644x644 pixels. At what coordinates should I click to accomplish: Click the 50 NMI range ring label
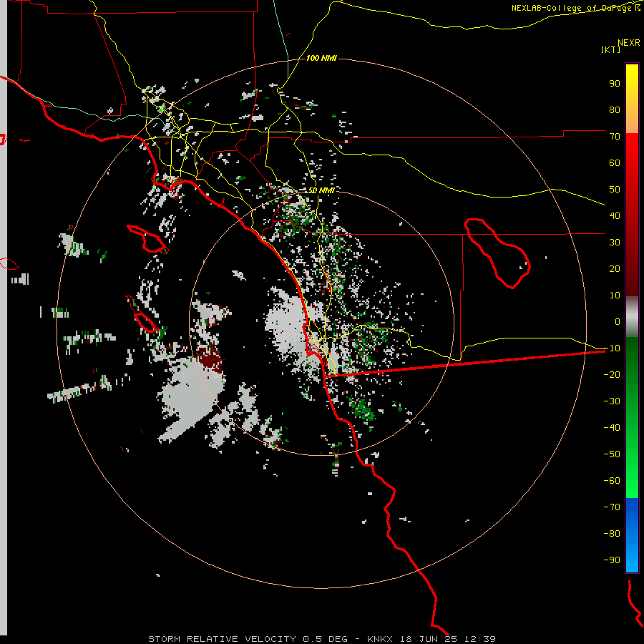click(x=321, y=190)
